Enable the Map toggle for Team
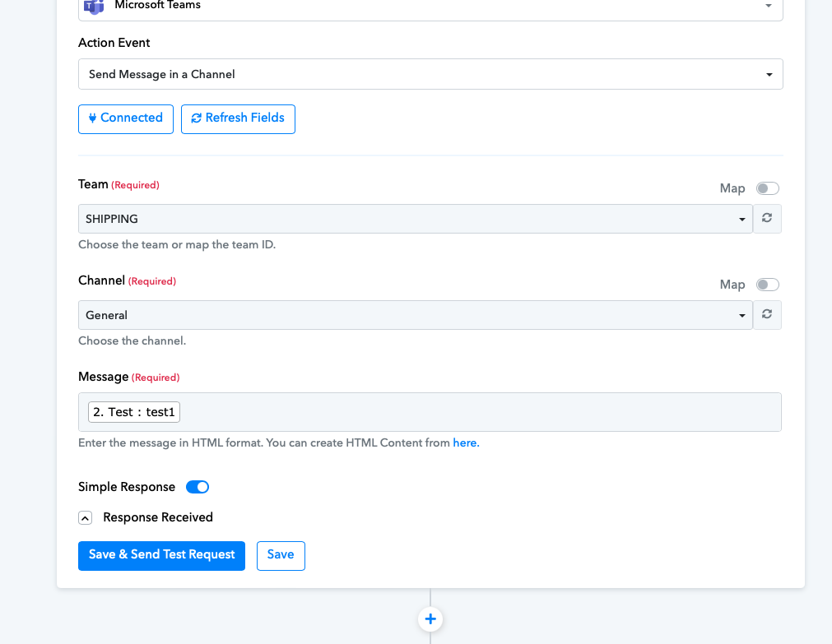The image size is (832, 644). 768,188
